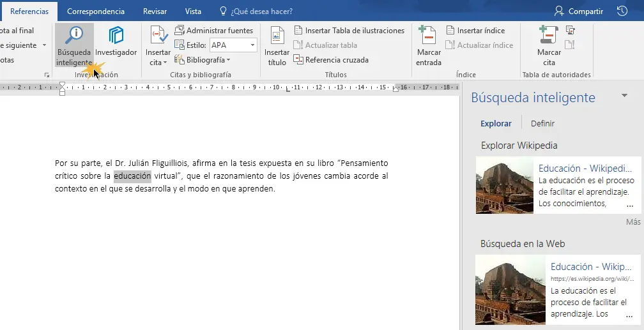Click the lightbulb ¿Qué desea hacer? icon

click(x=224, y=11)
